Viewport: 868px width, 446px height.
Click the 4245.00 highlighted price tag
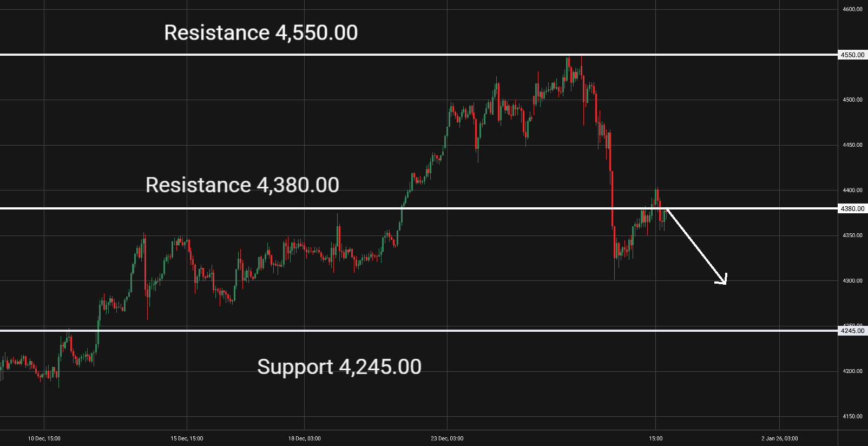pyautogui.click(x=852, y=331)
